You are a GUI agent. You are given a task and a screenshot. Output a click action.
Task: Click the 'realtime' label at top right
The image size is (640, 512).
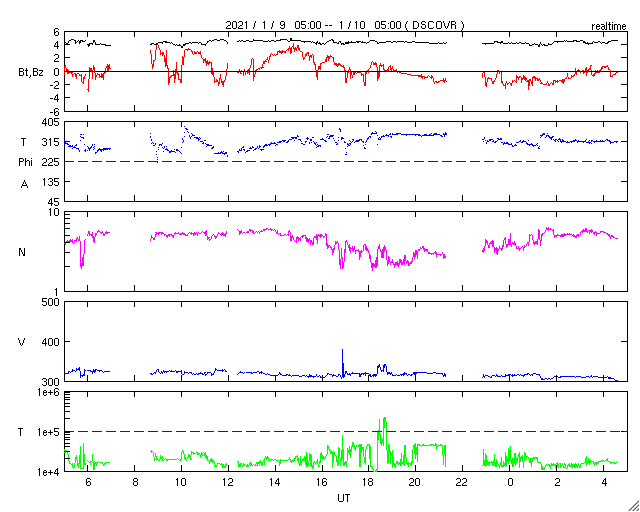[x=609, y=26]
